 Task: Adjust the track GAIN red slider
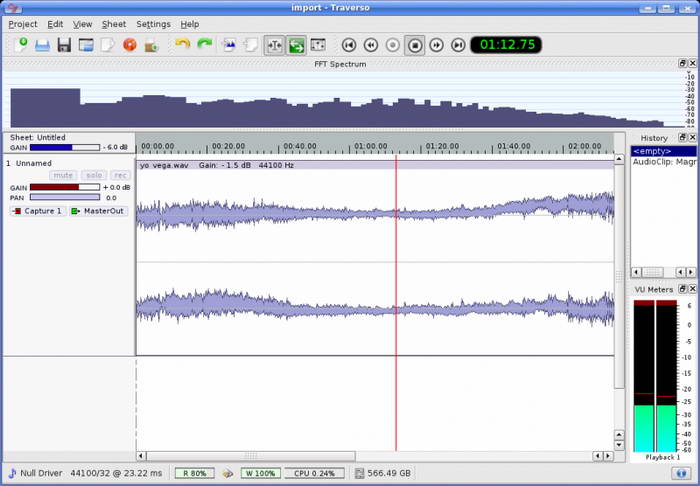(65, 187)
